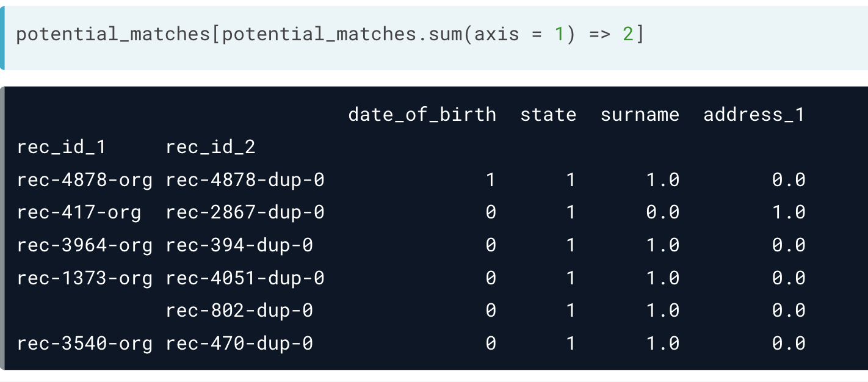Image resolution: width=868 pixels, height=382 pixels.
Task: Click the state column header
Action: (548, 115)
